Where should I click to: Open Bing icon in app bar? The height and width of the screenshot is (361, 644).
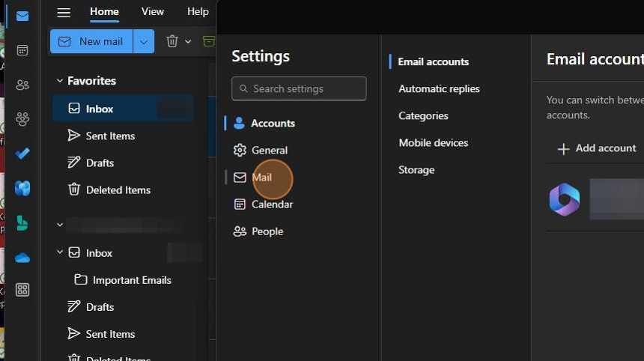(x=22, y=222)
